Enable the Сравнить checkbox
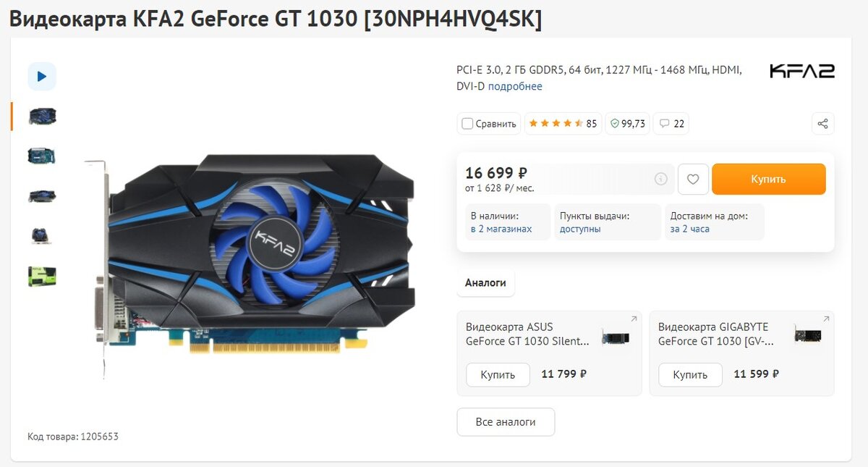This screenshot has width=868, height=467. point(467,124)
